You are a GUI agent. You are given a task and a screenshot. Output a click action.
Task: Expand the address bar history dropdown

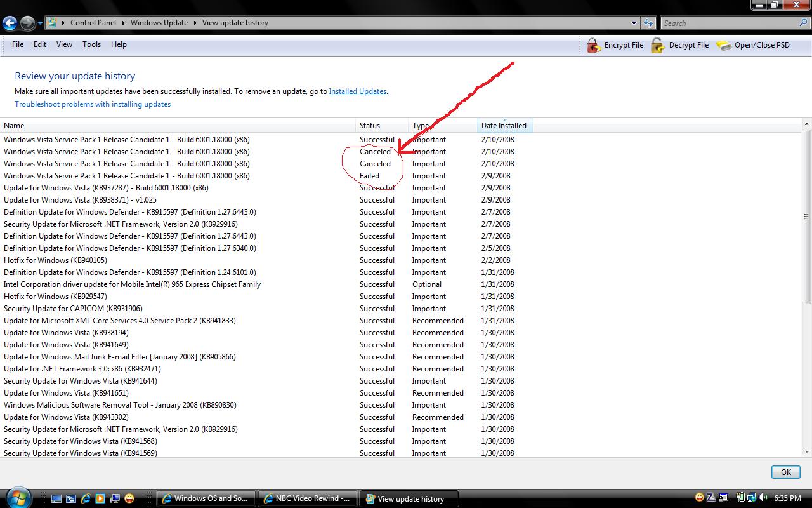[634, 23]
